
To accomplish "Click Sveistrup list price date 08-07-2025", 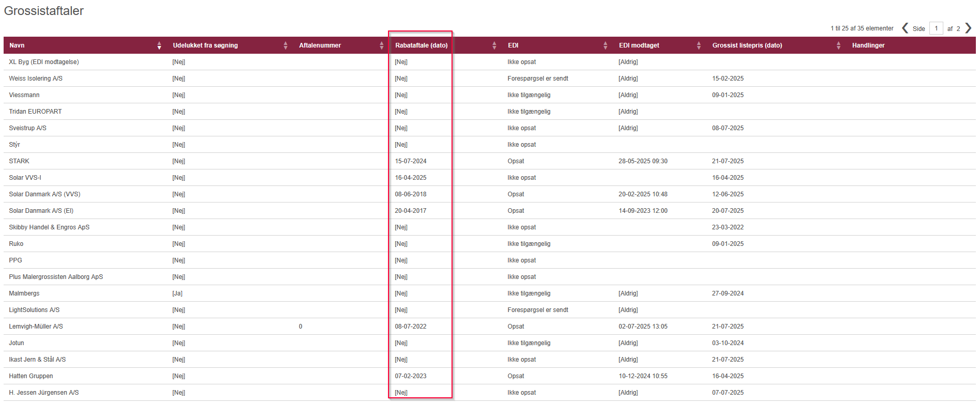I will coord(728,128).
